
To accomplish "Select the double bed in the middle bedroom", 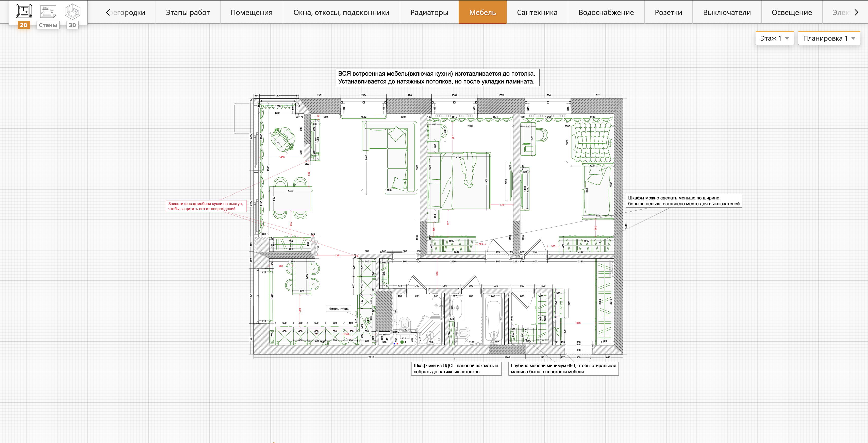I will [459, 181].
